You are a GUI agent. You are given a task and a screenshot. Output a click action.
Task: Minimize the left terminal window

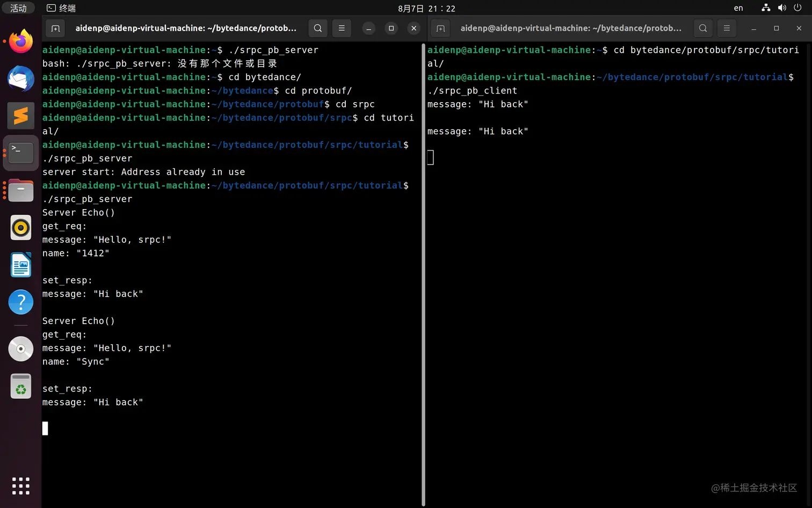click(x=369, y=28)
